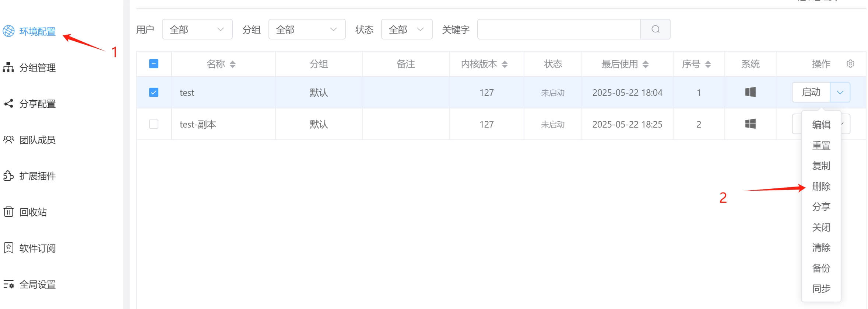Uncheck the test row checkbox

pos(154,92)
